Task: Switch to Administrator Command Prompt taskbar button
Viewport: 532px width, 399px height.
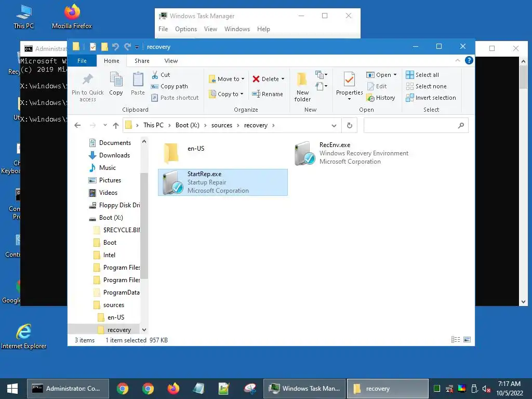Action: [68, 389]
